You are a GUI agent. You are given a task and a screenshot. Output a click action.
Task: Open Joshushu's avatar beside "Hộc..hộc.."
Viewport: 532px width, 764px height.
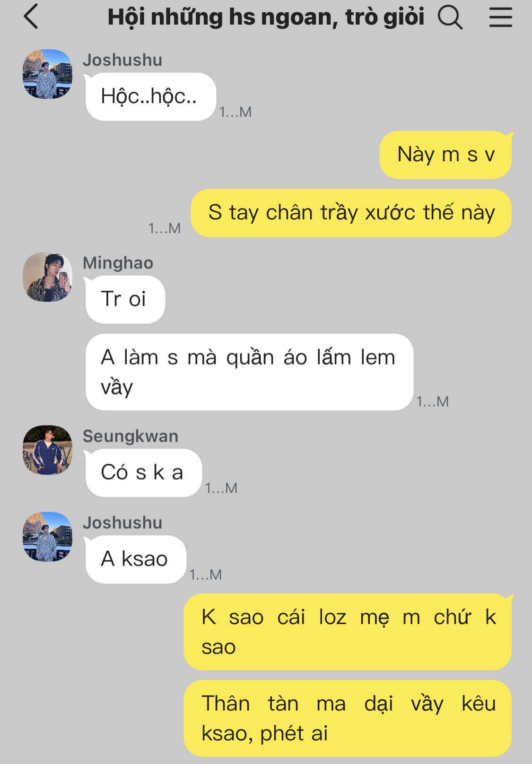pos(47,74)
